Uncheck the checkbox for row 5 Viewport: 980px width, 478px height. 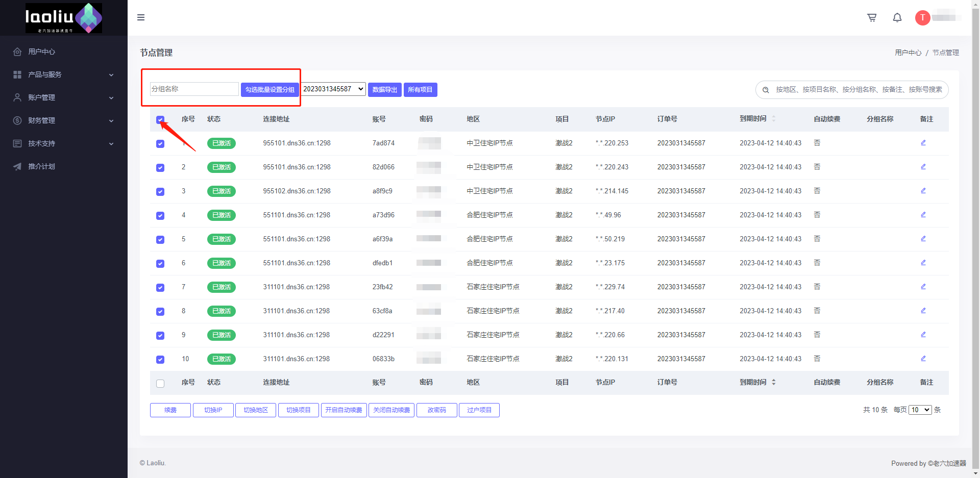160,240
